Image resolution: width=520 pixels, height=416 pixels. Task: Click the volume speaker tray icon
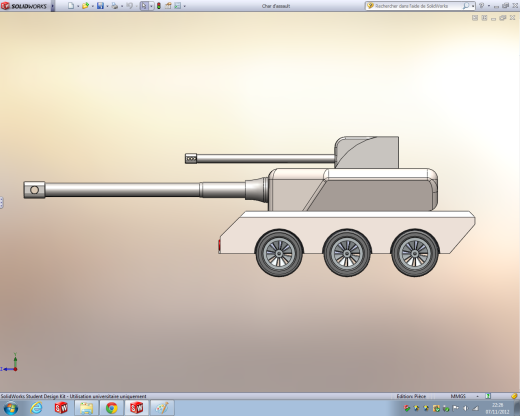click(466, 408)
